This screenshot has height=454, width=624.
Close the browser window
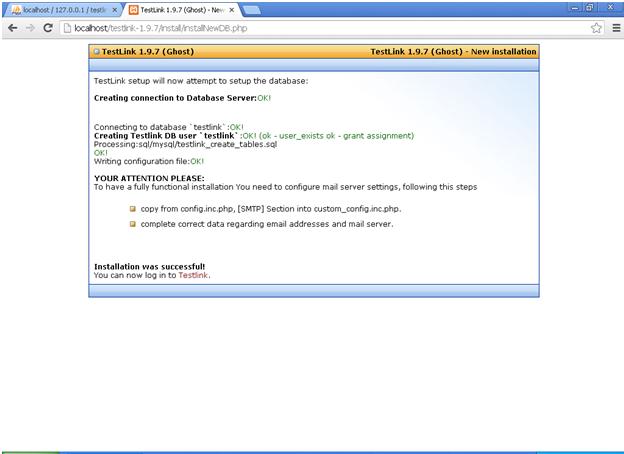point(610,8)
